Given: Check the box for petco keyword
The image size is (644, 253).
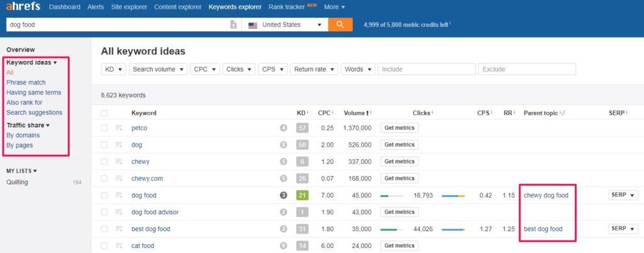Looking at the screenshot, I should (104, 128).
